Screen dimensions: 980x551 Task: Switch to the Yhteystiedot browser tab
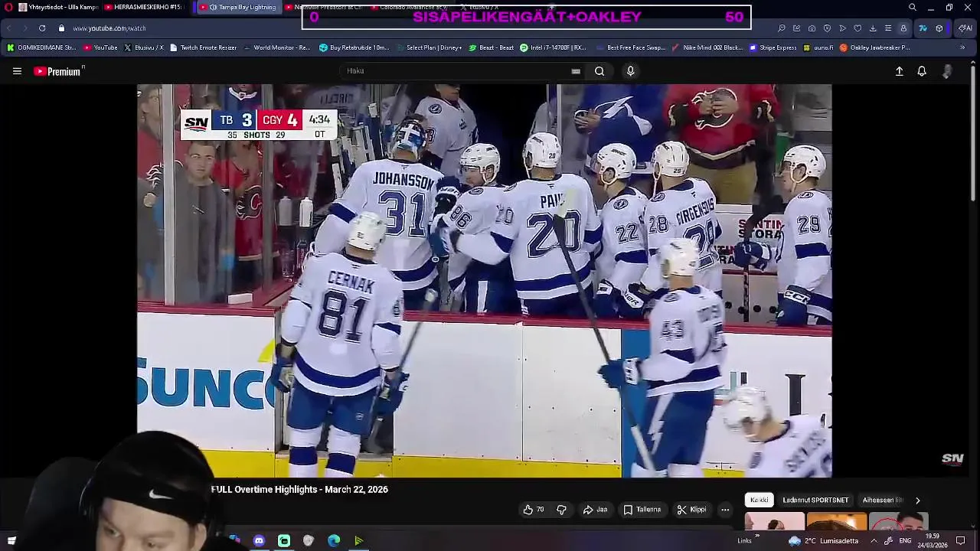[58, 7]
